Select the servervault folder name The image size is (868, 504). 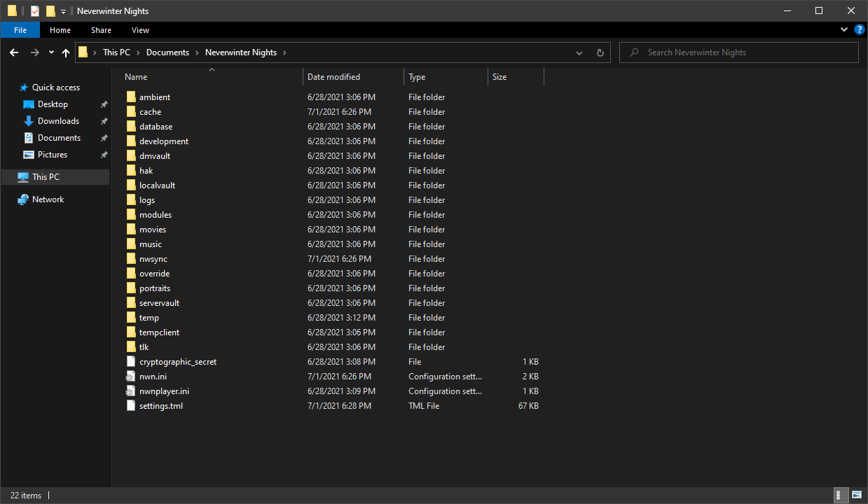point(159,303)
